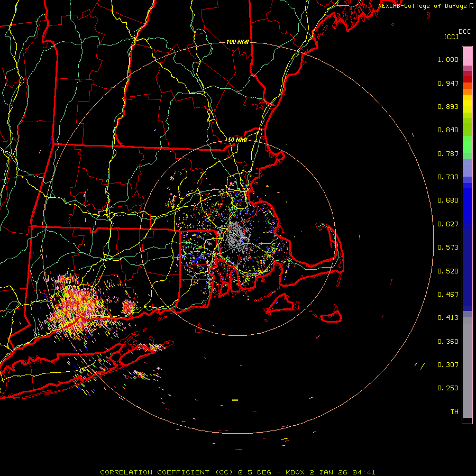Click the 0.413 legend value
This screenshot has height=476, width=476.
(x=448, y=318)
